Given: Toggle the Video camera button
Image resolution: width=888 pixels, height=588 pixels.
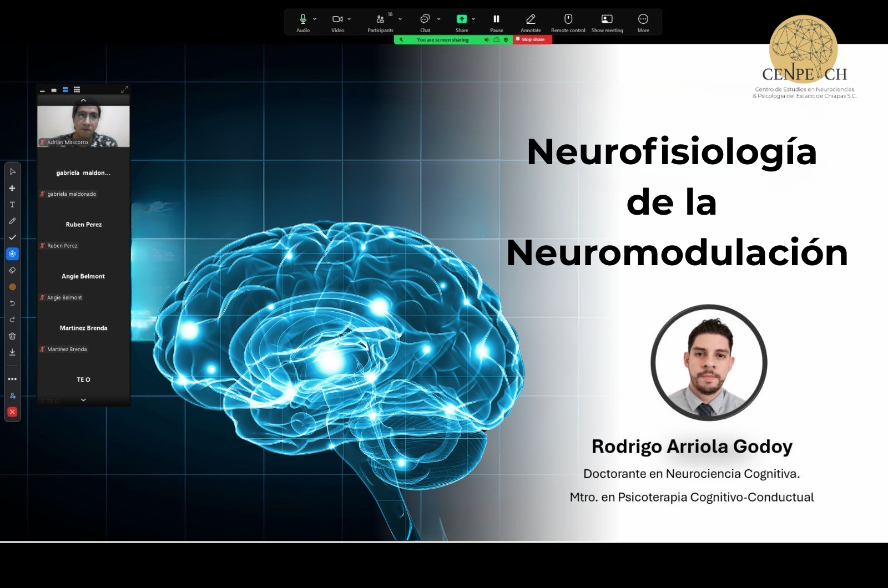Looking at the screenshot, I should 337,22.
